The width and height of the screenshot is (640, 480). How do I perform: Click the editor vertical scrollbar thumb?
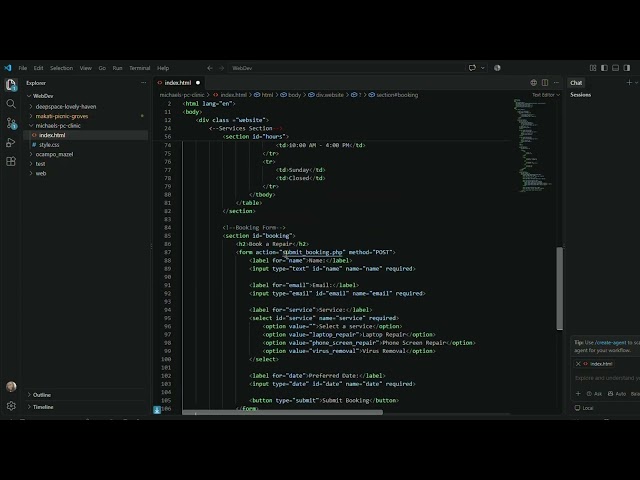tap(560, 288)
